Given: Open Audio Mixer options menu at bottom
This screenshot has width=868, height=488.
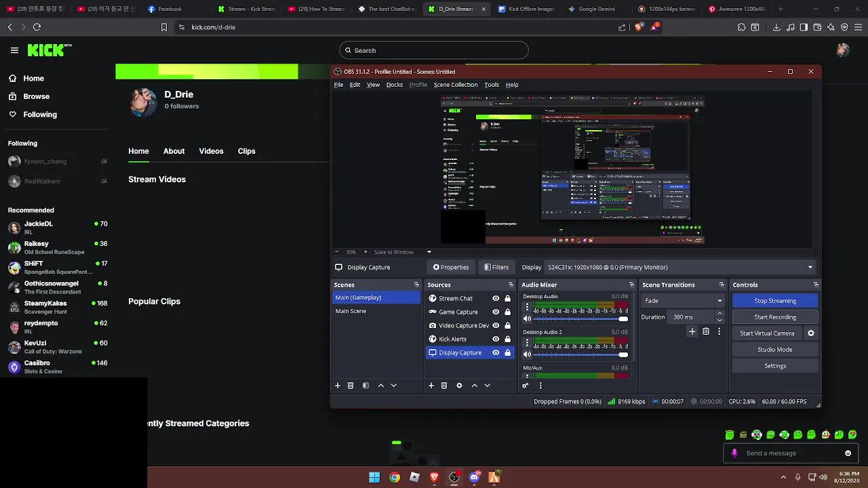Looking at the screenshot, I should tap(540, 386).
